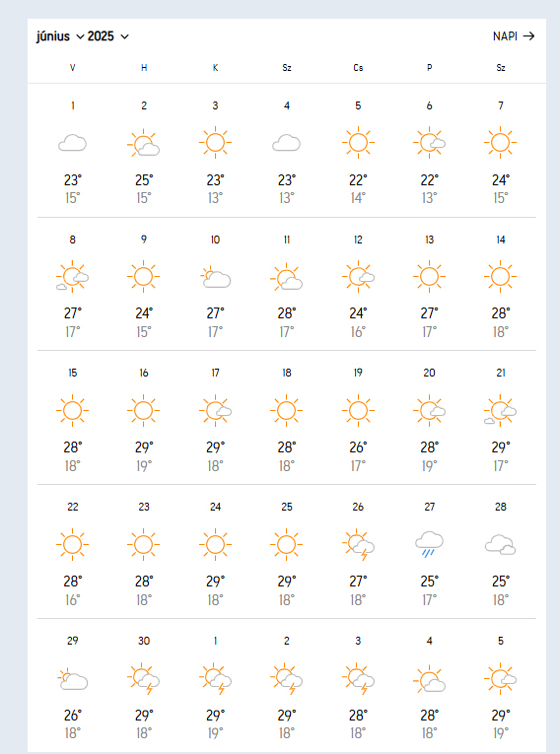560x754 pixels.
Task: Click the 29° high on June 16
Action: click(x=143, y=447)
